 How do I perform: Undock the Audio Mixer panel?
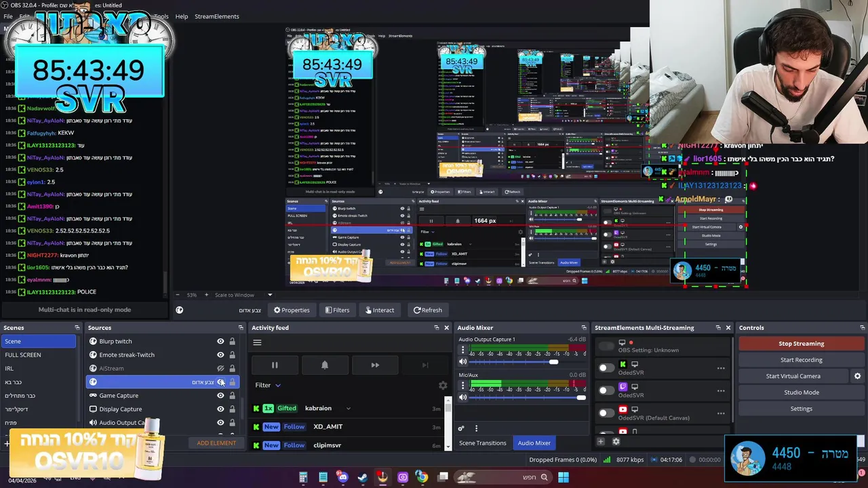coord(584,328)
